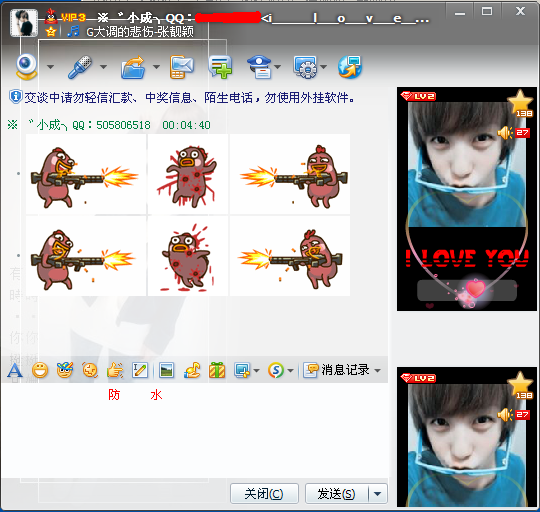Open handwriting pencil notepad icon

(140, 370)
